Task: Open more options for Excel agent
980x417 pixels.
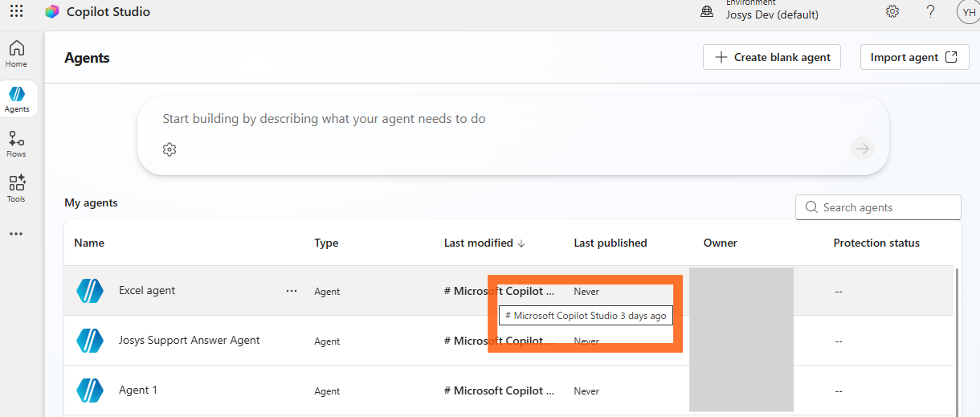Action: click(x=292, y=291)
